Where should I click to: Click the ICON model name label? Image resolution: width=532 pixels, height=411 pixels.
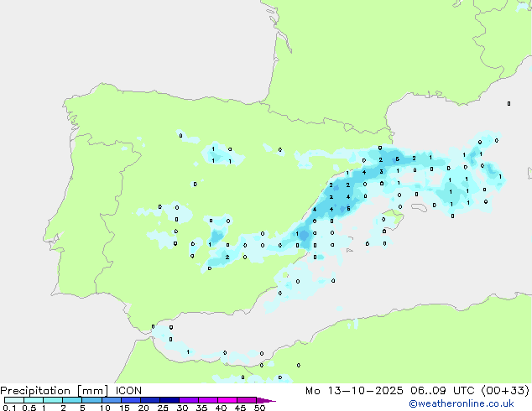point(128,391)
